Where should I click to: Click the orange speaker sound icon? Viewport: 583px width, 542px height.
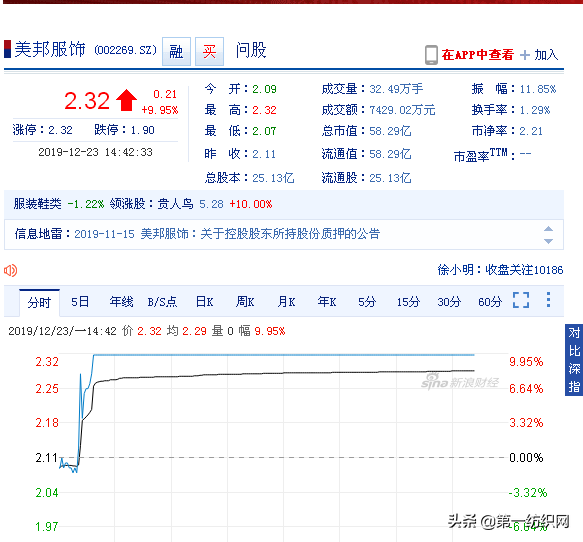tap(10, 270)
